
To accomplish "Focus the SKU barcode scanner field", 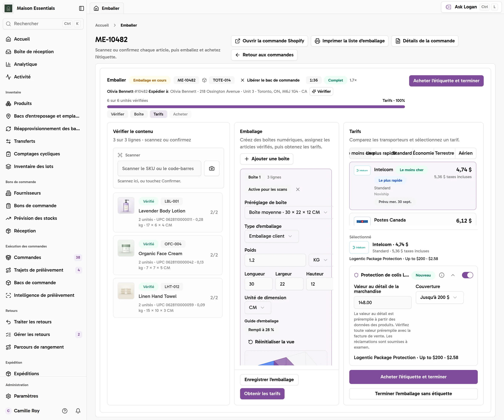I will 159,168.
